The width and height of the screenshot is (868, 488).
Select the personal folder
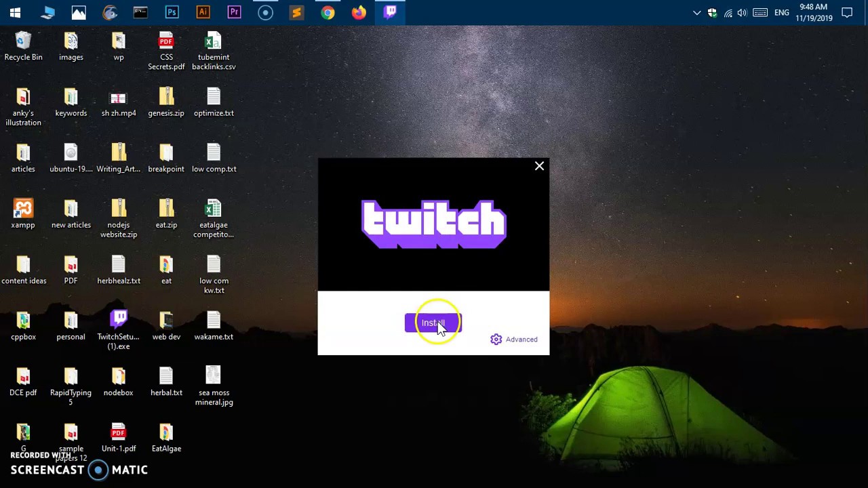[71, 326]
